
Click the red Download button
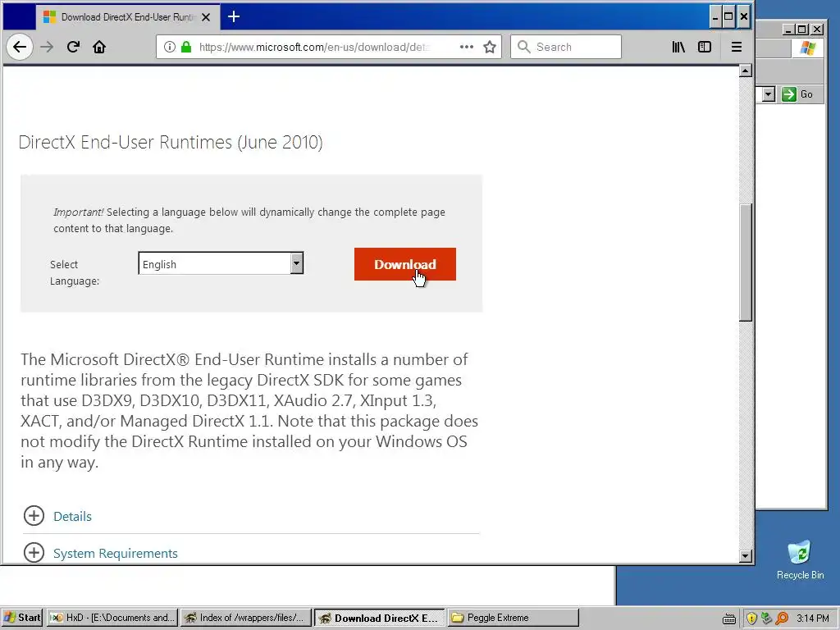(405, 264)
